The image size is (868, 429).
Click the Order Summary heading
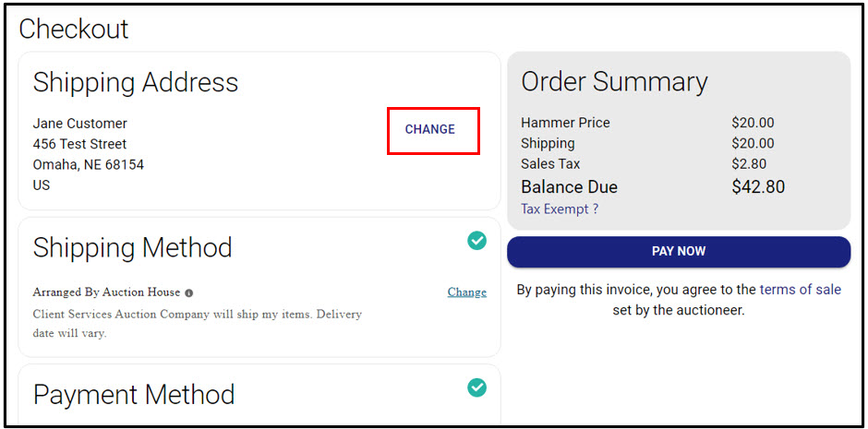[614, 82]
